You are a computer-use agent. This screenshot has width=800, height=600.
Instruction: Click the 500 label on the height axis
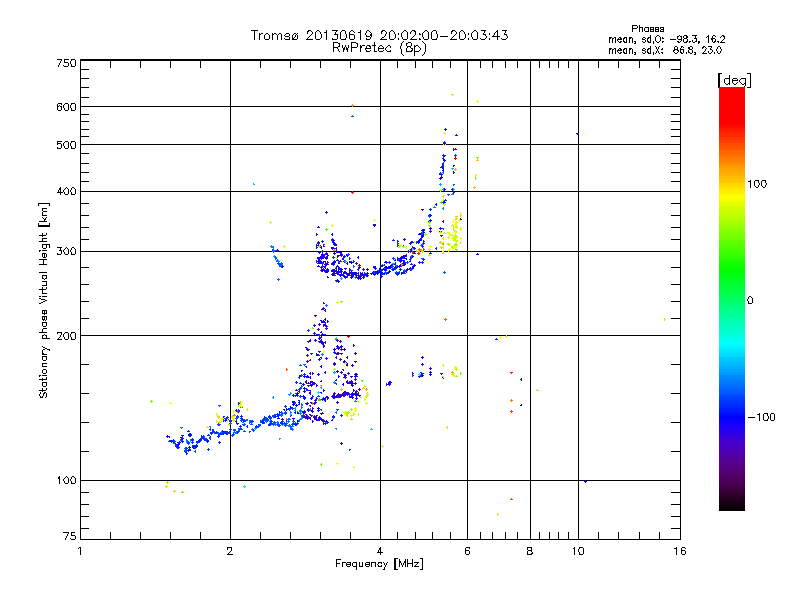tap(66, 145)
